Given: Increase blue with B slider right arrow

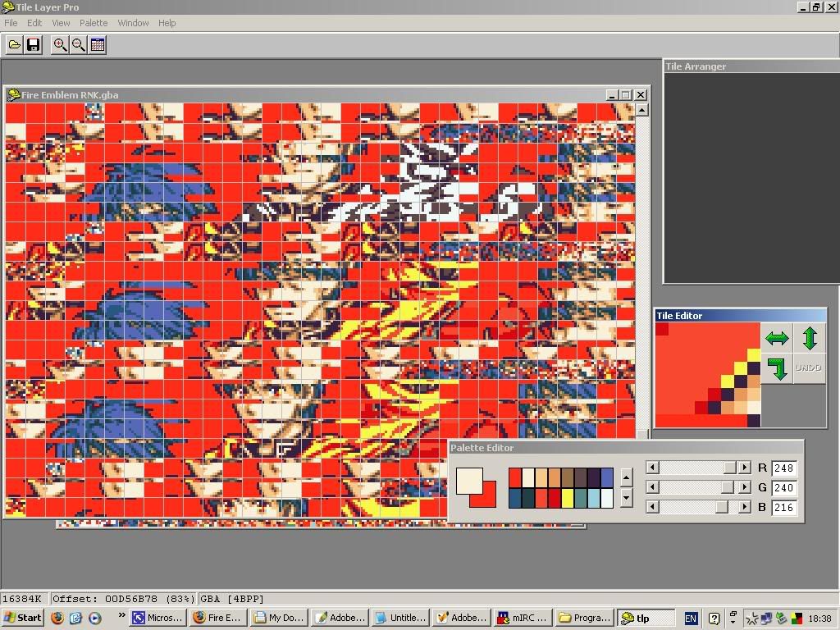Looking at the screenshot, I should coord(744,507).
